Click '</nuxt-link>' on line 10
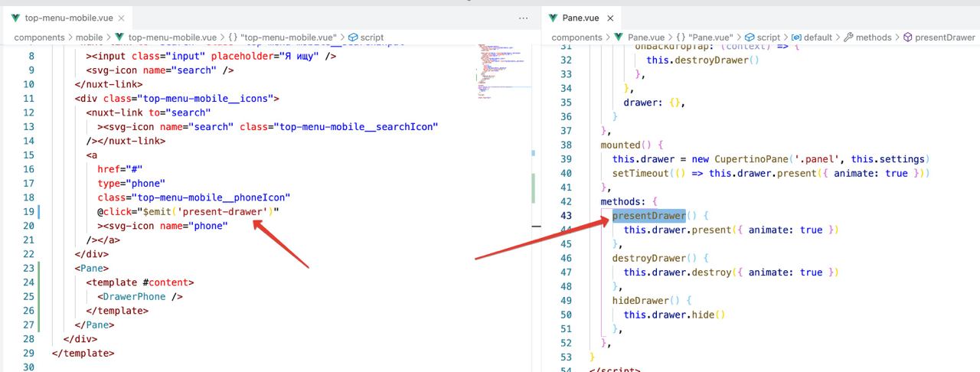980x372 pixels. coord(109,84)
